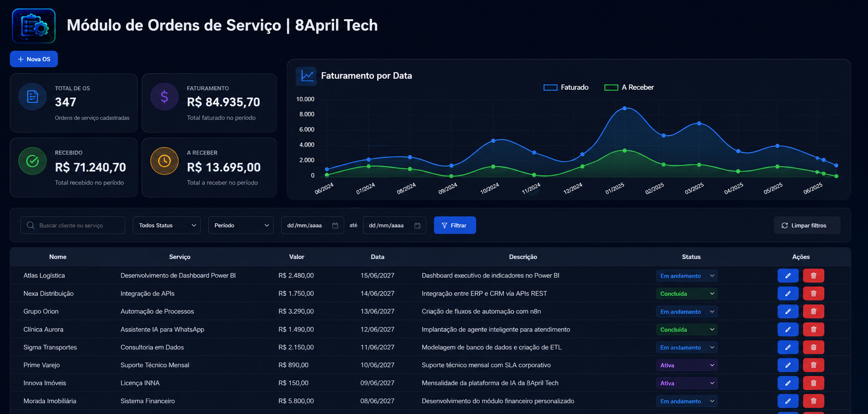Delete the Innova Imóveis order
Screen dimensions: 868x414
tap(813, 383)
